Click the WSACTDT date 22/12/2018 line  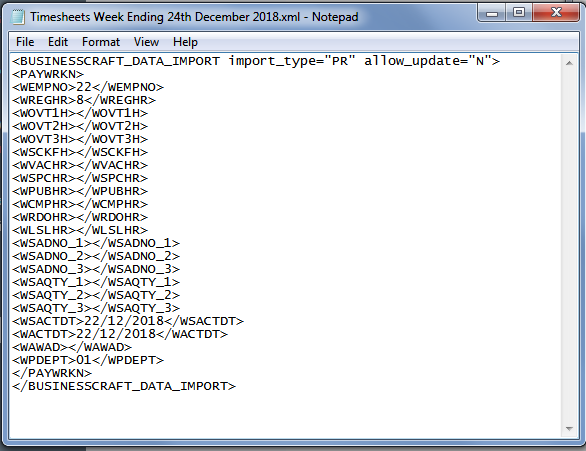(128, 321)
